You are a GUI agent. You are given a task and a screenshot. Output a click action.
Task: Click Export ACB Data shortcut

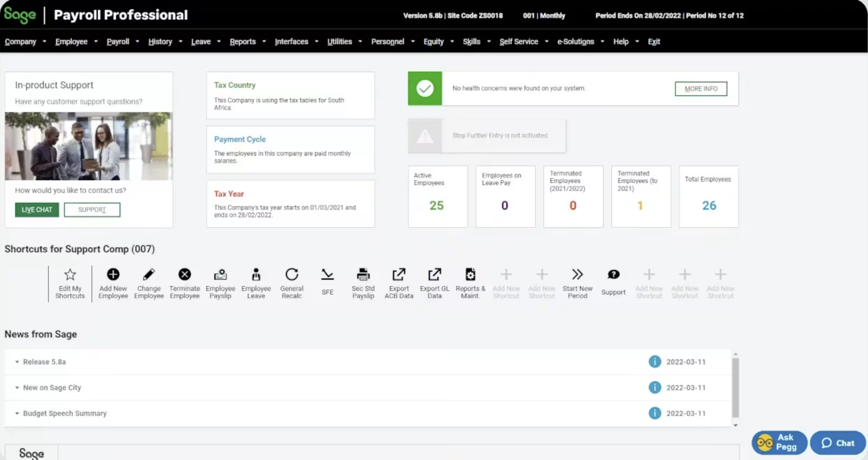[x=399, y=283]
